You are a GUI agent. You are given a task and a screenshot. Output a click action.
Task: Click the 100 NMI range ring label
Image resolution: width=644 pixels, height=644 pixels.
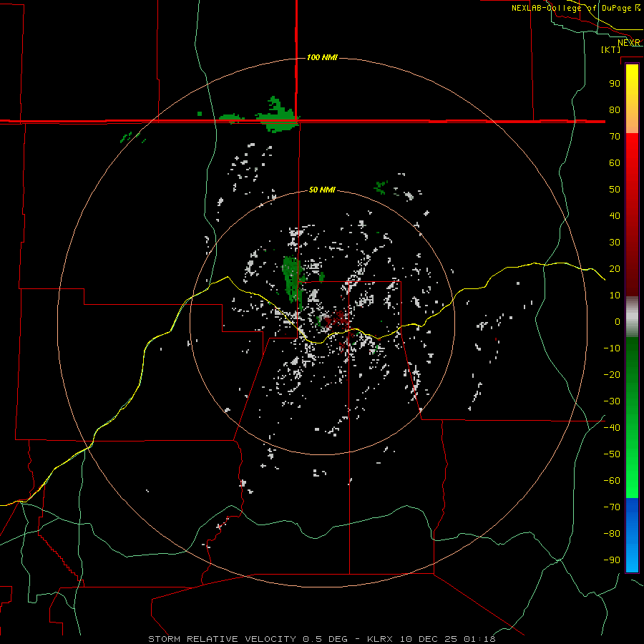point(322,57)
